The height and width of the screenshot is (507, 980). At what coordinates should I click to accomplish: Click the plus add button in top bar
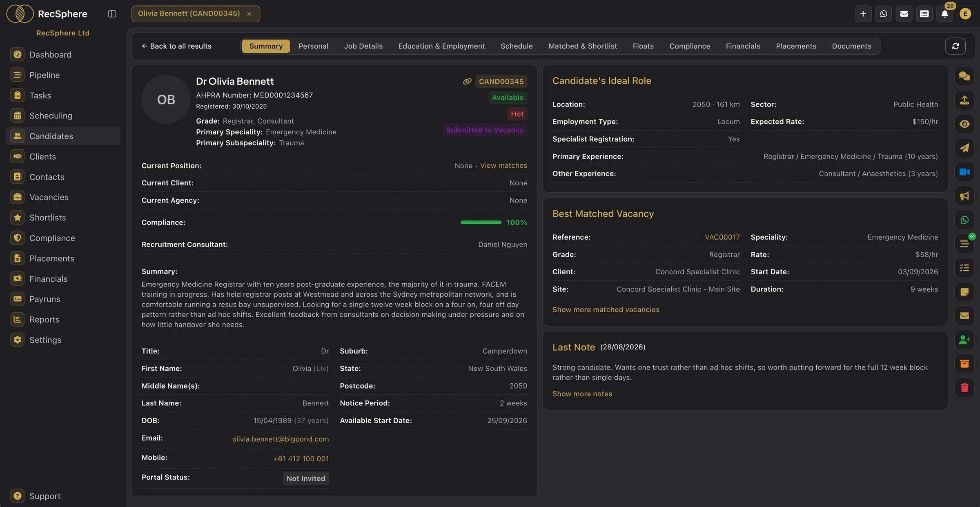(x=863, y=14)
